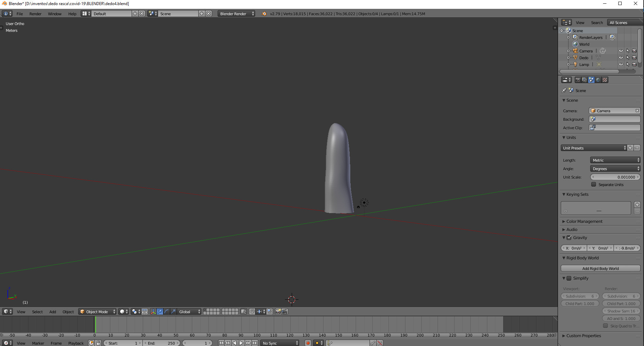Activate rotation manipulator in the header
644x346 pixels.
pyautogui.click(x=167, y=312)
